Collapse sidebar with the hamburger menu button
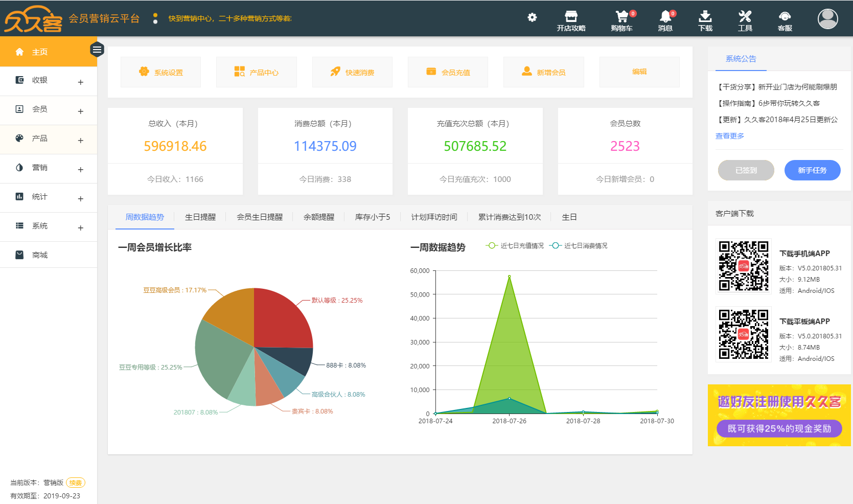Viewport: 853px width, 504px height. 97,50
